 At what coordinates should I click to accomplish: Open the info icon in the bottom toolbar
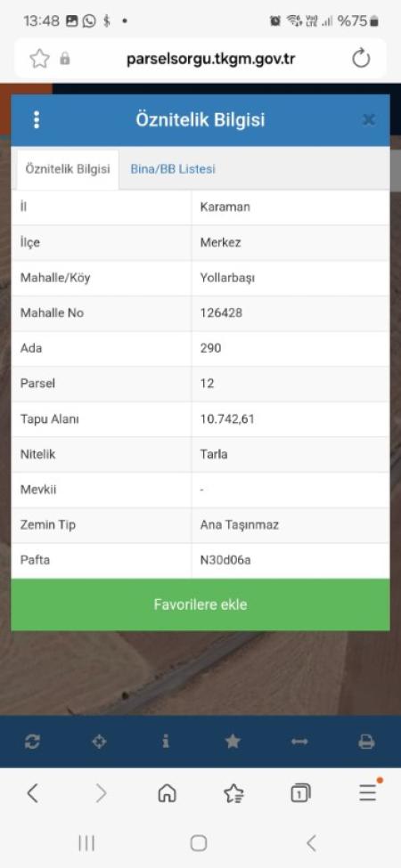pyautogui.click(x=166, y=742)
